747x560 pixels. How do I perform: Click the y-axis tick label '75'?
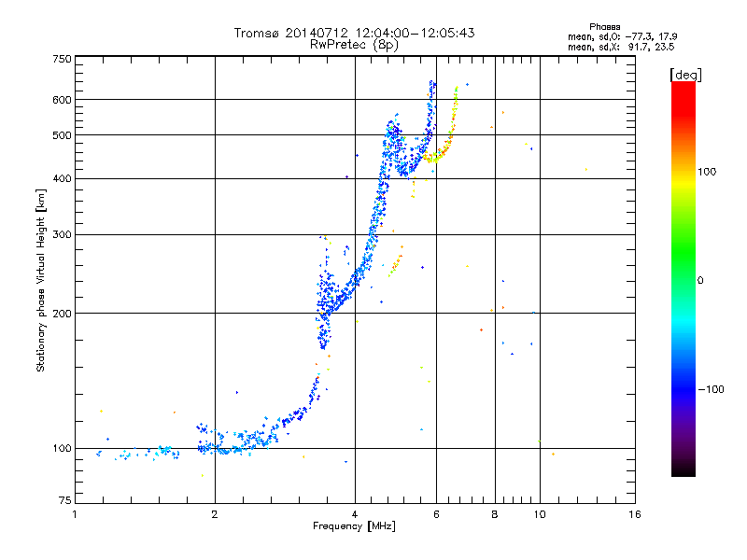(x=65, y=500)
